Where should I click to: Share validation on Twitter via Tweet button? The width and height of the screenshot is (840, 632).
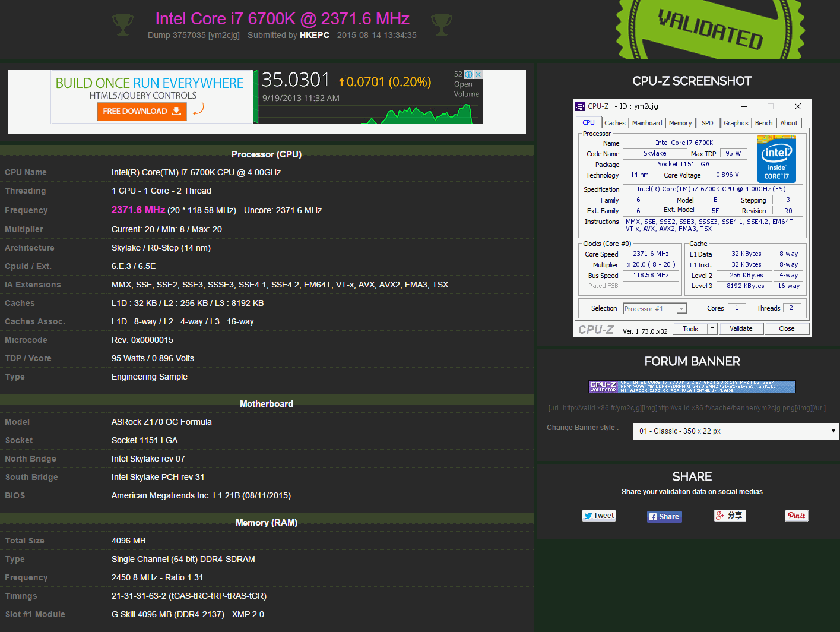tap(599, 516)
